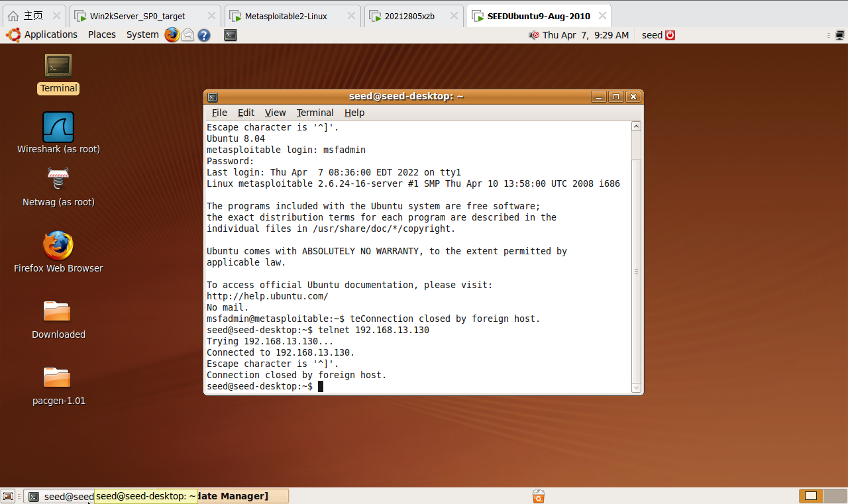This screenshot has width=848, height=504.
Task: Open the terminal's View menu
Action: [x=275, y=113]
